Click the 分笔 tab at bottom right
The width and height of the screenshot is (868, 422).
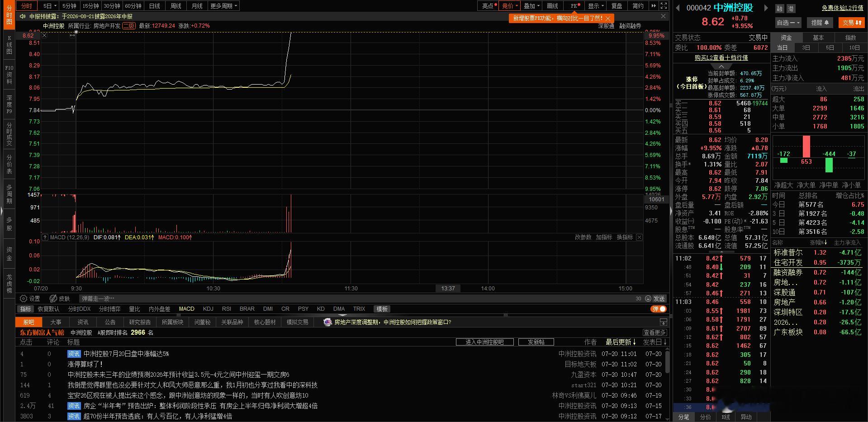[683, 417]
